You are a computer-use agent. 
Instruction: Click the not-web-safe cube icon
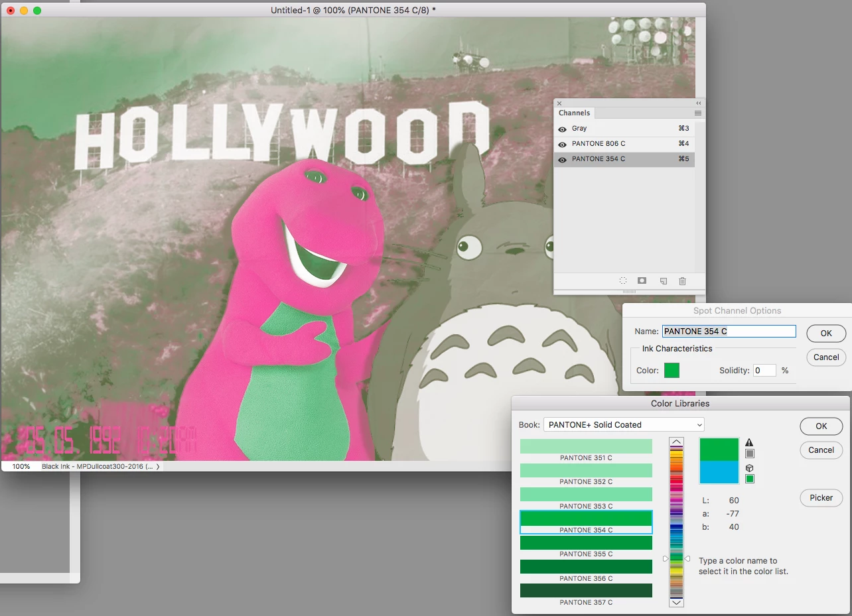[x=750, y=467]
